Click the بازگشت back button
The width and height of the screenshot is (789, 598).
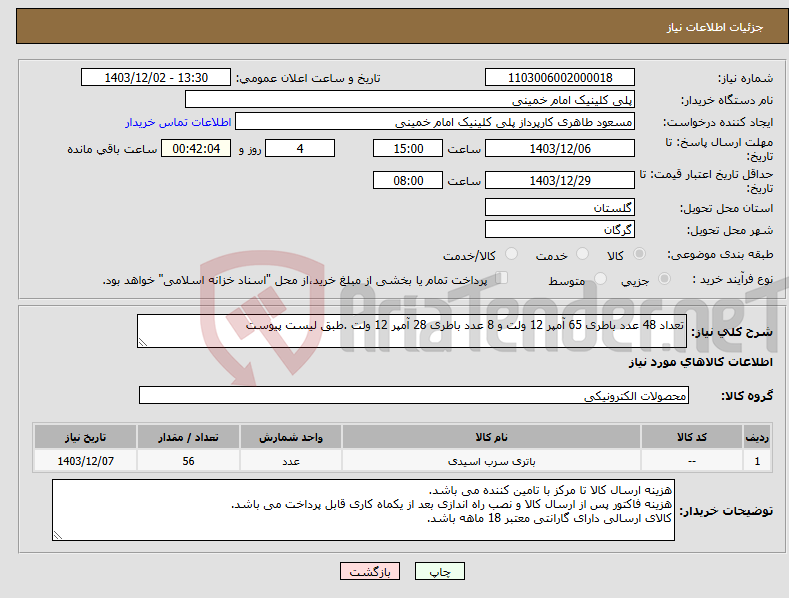click(370, 571)
